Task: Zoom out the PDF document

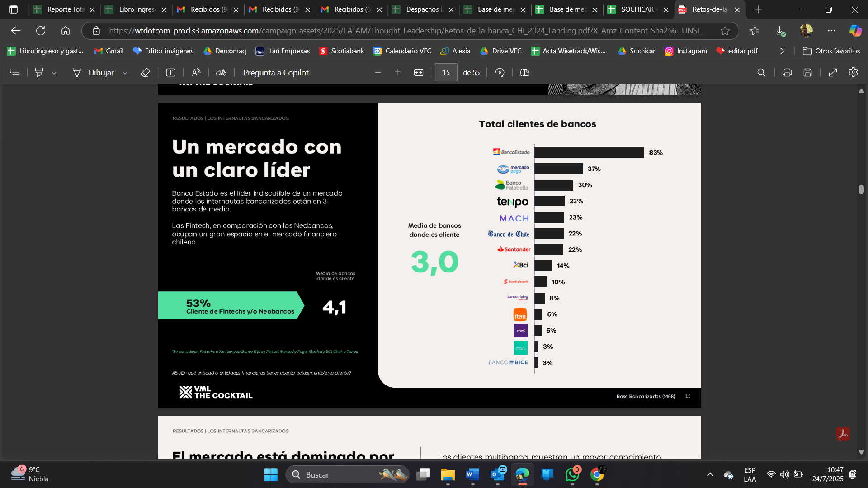Action: tap(378, 72)
